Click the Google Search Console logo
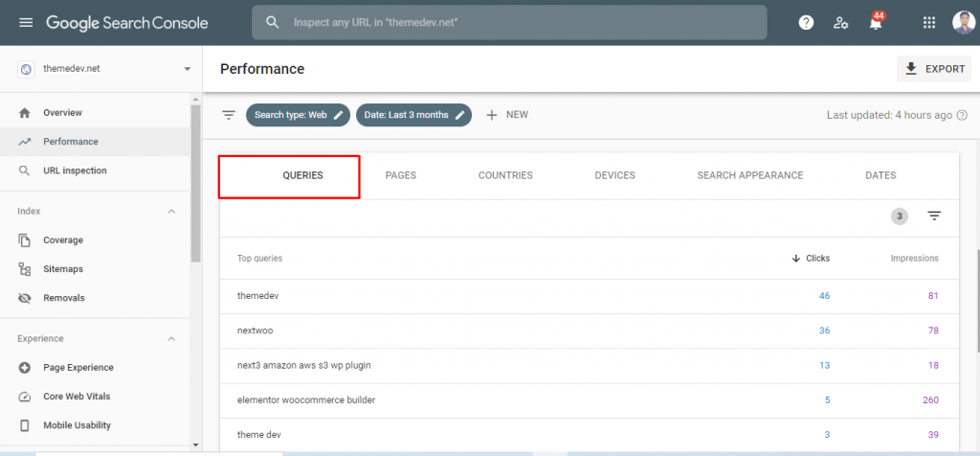This screenshot has height=456, width=980. [x=127, y=23]
